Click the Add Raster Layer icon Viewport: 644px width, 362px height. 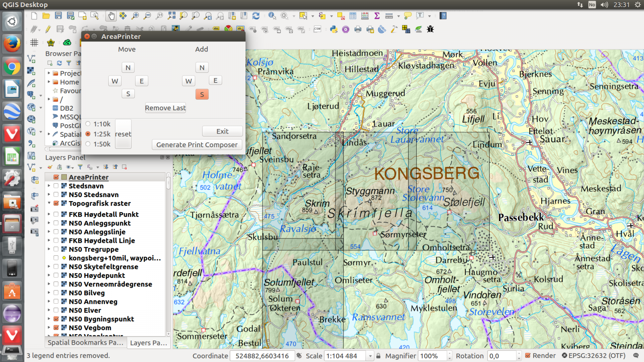coord(31,71)
